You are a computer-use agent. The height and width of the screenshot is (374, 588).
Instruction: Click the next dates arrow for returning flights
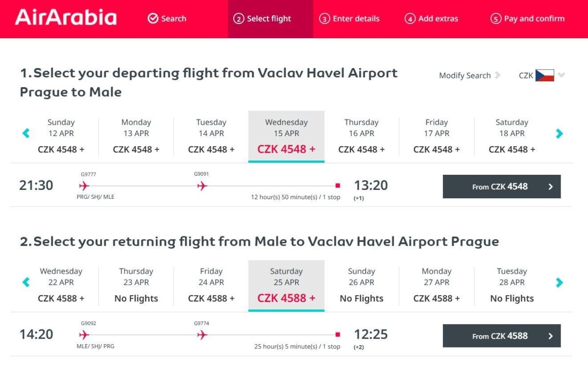[559, 282]
